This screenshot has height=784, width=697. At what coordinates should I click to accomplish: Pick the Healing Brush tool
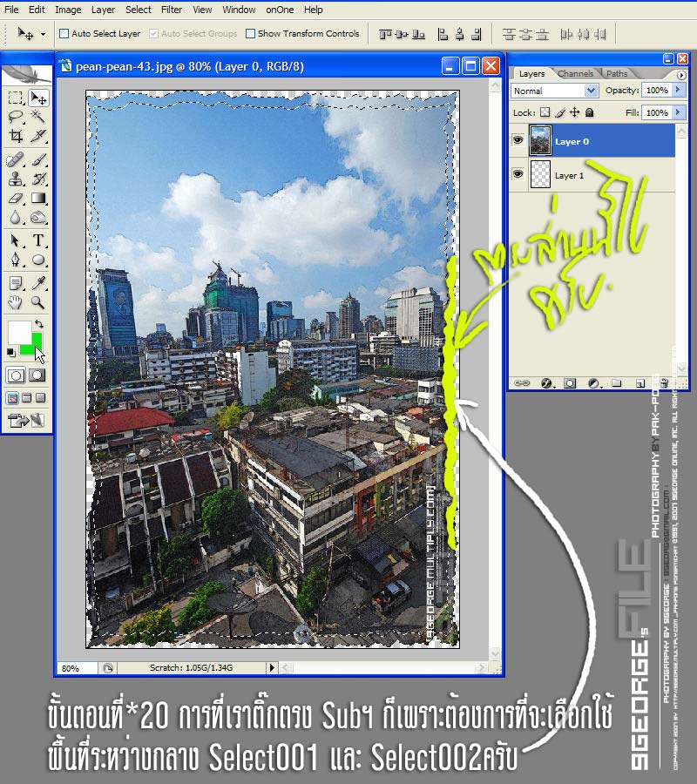(16, 160)
